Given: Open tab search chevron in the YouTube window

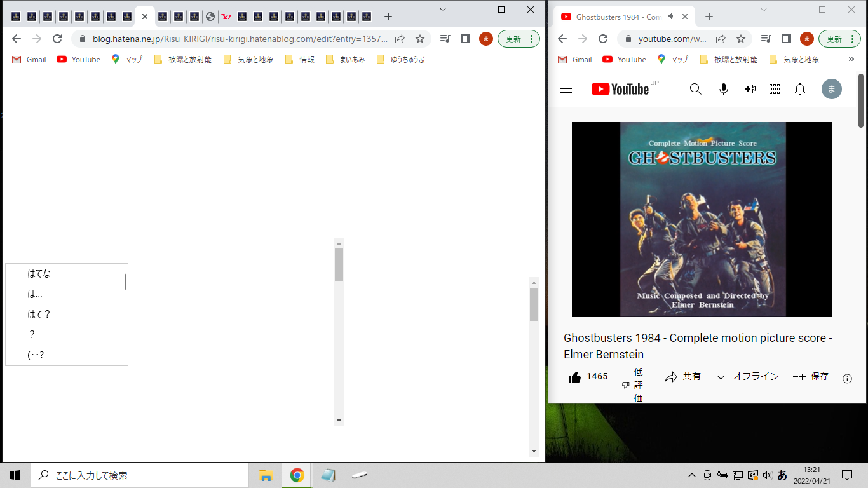Looking at the screenshot, I should [764, 10].
